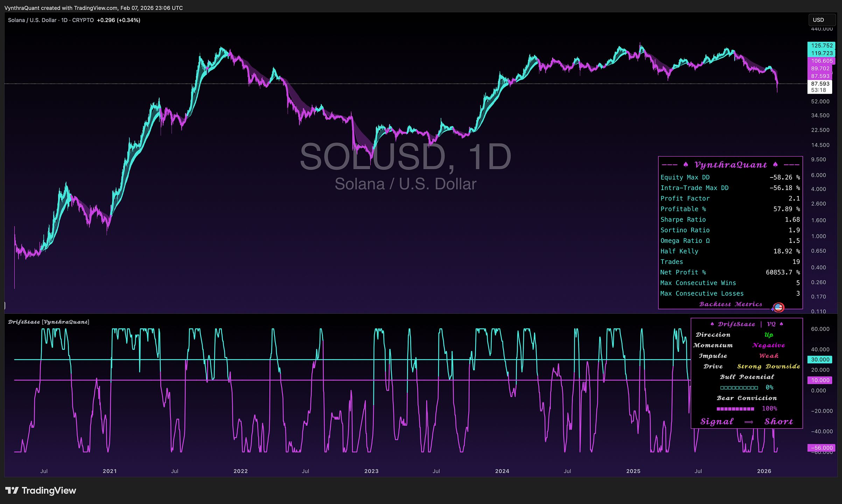Click the SOLUSD, 1D watermark-adjacent header attribution text

(x=93, y=8)
